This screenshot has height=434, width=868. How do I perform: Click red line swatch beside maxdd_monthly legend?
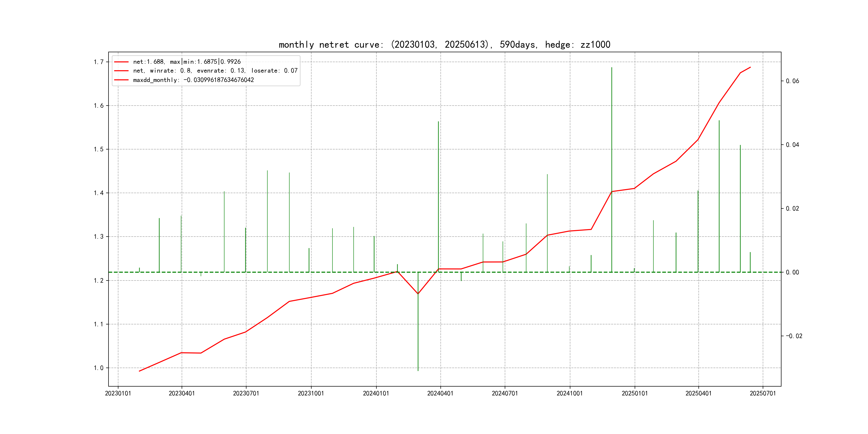[121, 80]
